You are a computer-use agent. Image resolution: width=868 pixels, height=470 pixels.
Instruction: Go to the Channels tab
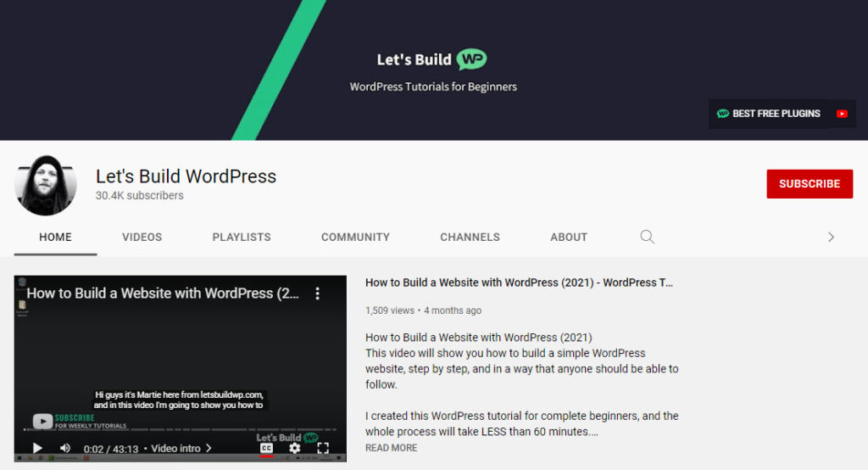(470, 237)
